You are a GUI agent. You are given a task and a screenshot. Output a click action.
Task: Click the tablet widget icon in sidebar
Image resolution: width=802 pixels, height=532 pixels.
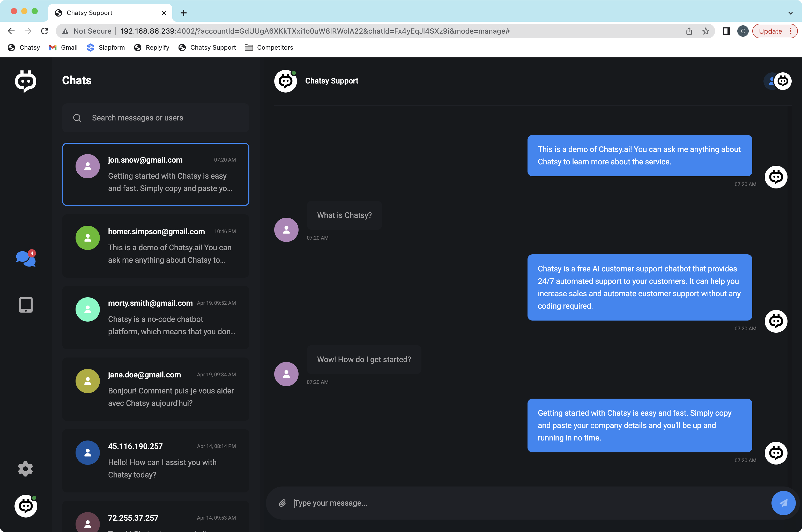(26, 305)
